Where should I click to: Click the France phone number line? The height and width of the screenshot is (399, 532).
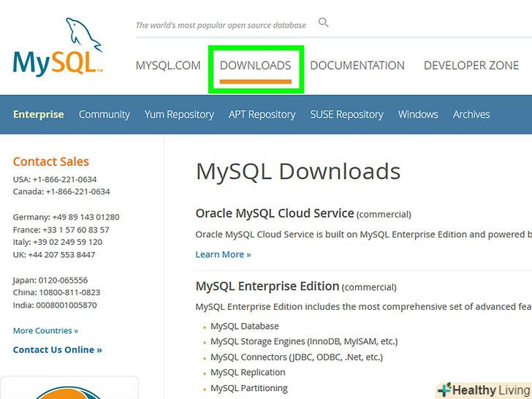coord(61,229)
